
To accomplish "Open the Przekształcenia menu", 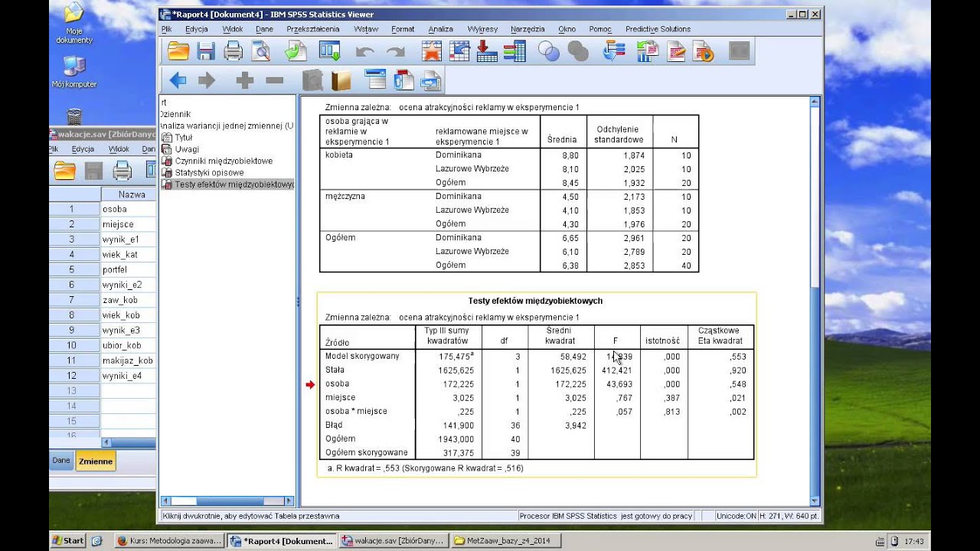I will coord(313,29).
